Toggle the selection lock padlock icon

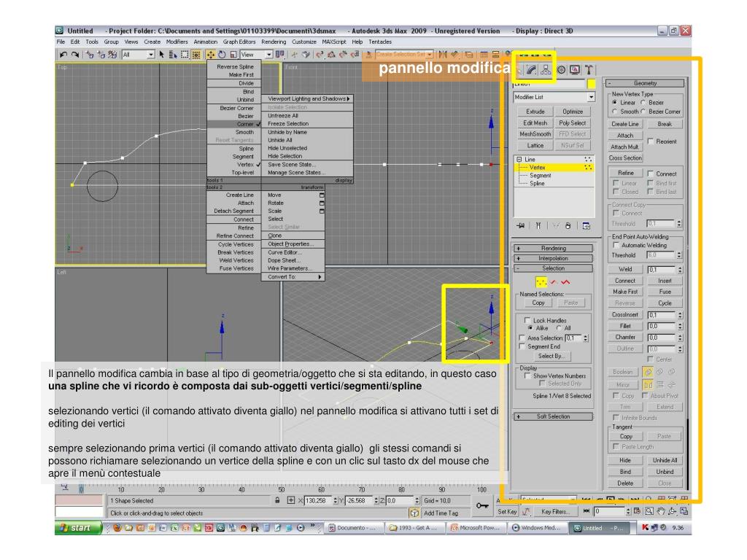point(277,500)
